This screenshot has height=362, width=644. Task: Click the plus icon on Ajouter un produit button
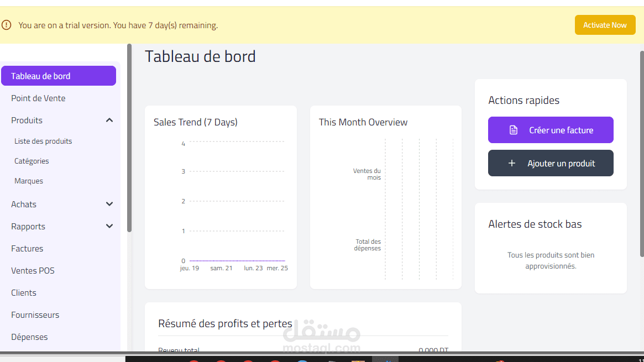point(512,162)
